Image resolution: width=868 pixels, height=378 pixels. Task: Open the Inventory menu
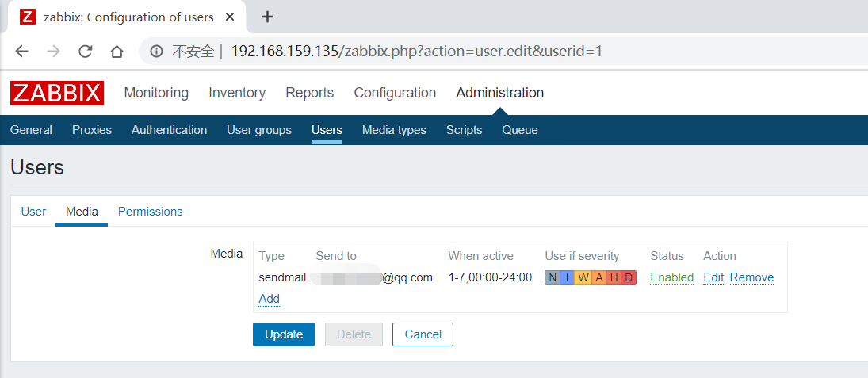pos(237,93)
